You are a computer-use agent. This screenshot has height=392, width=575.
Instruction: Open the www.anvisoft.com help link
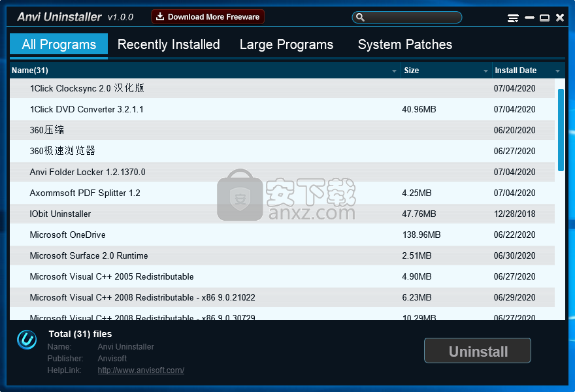click(x=141, y=370)
